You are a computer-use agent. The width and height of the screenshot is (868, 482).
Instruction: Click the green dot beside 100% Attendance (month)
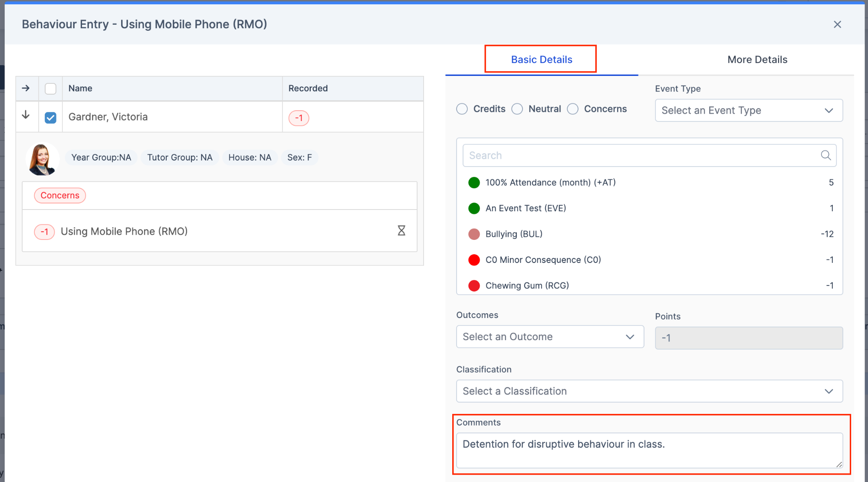click(x=474, y=183)
